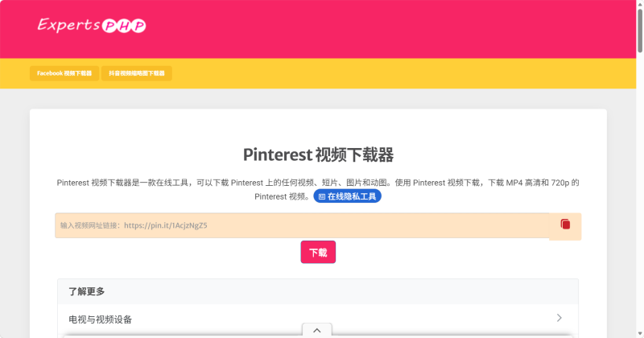
Task: Click the pink header banner area
Action: 402,28
